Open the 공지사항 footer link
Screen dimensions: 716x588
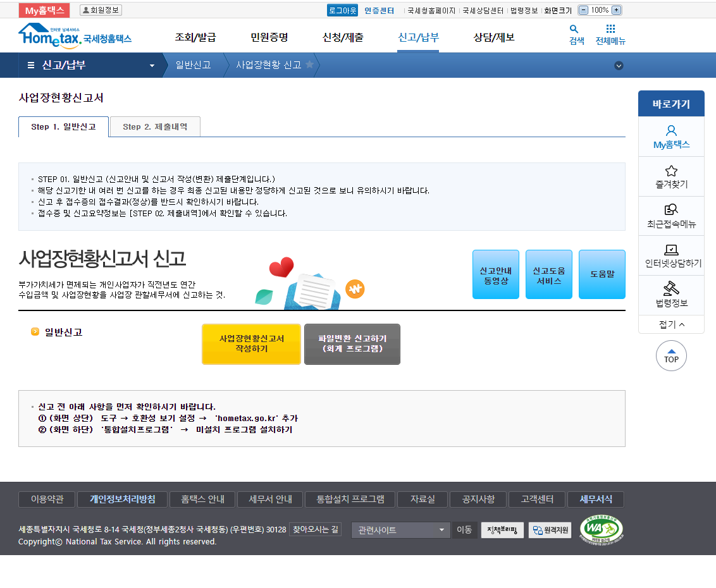(x=478, y=499)
